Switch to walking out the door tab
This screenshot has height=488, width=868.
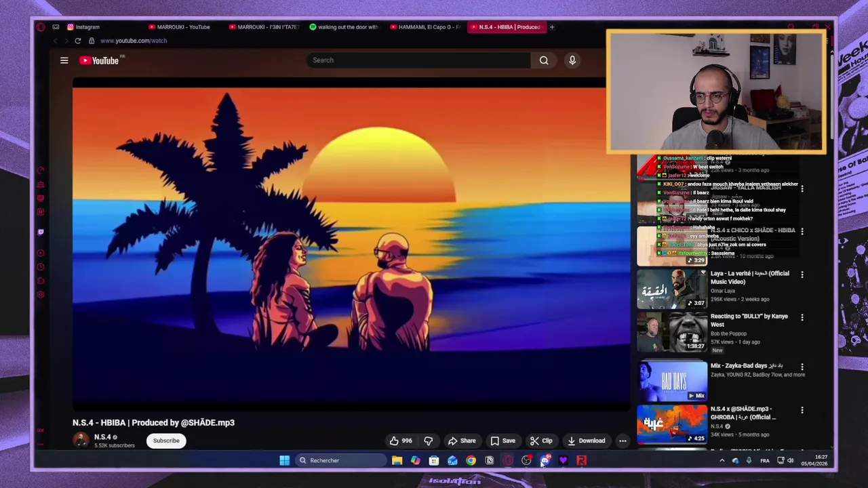click(344, 27)
